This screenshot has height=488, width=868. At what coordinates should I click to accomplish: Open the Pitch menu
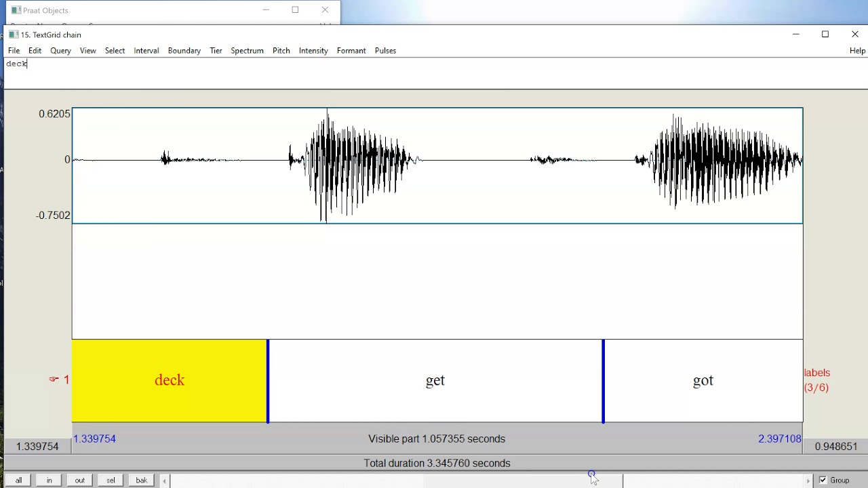pos(281,51)
